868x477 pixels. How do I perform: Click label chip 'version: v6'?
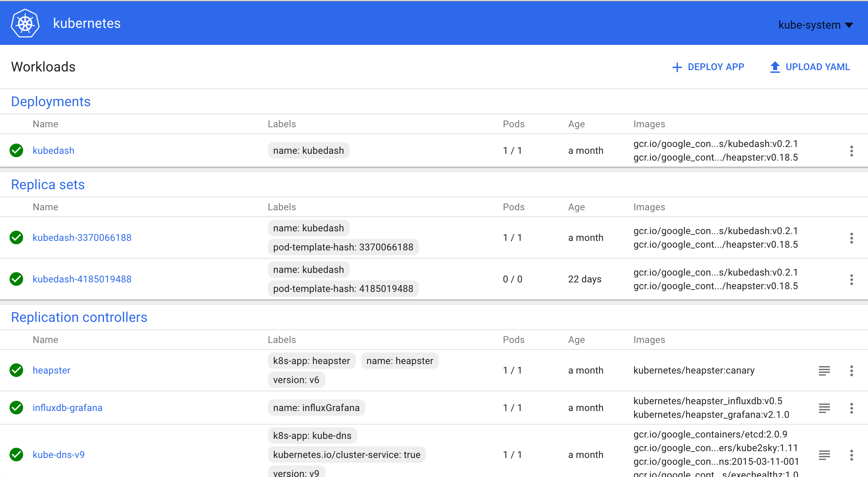pyautogui.click(x=296, y=380)
